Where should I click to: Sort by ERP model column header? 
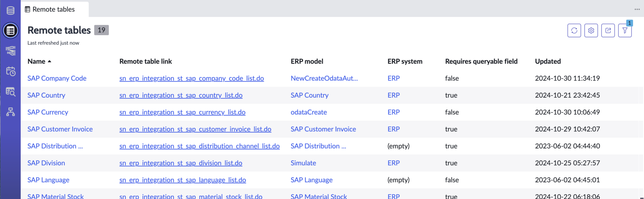pyautogui.click(x=307, y=61)
